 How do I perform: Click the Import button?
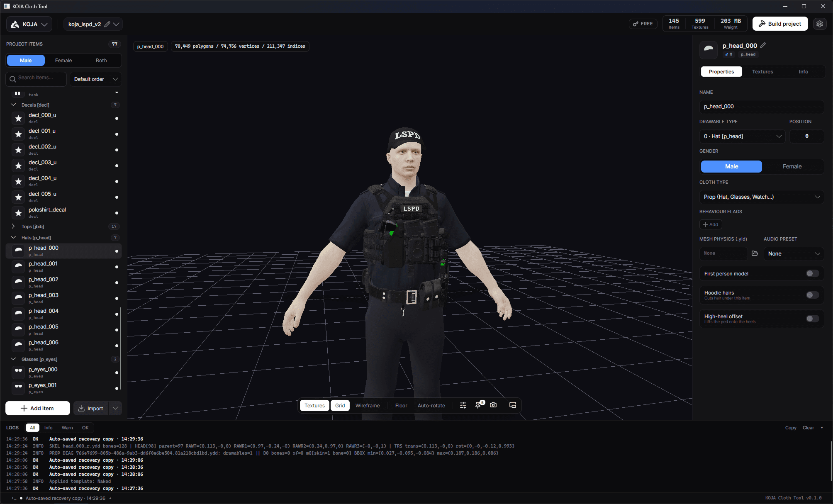point(91,408)
